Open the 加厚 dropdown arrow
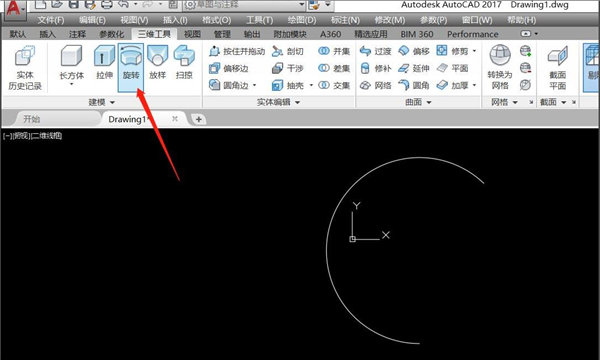 click(x=474, y=85)
